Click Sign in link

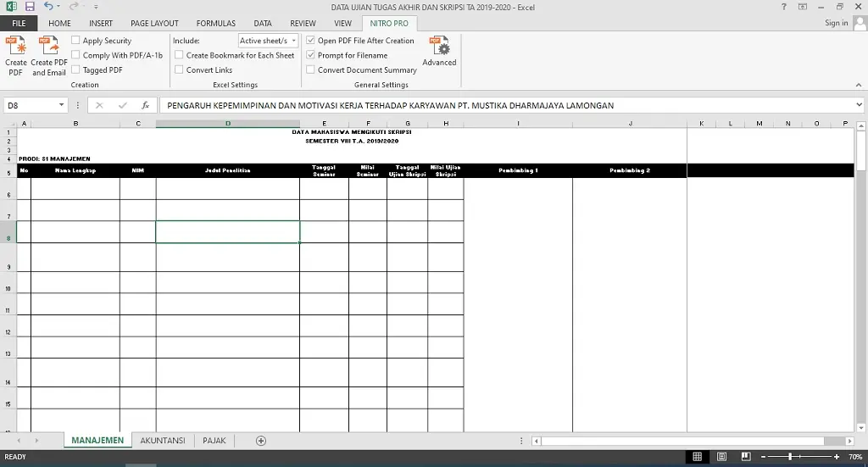coord(836,23)
